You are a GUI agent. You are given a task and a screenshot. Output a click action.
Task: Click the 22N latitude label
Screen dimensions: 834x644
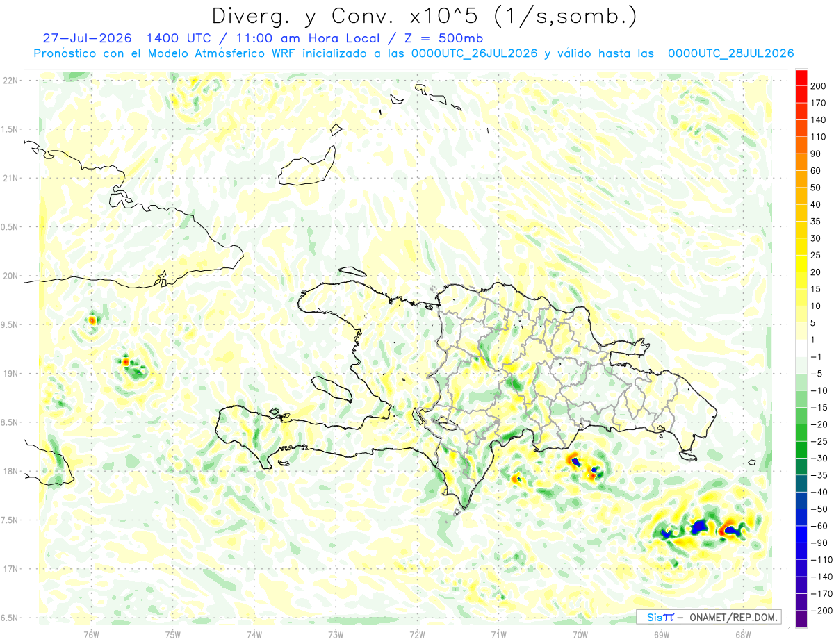coord(10,81)
